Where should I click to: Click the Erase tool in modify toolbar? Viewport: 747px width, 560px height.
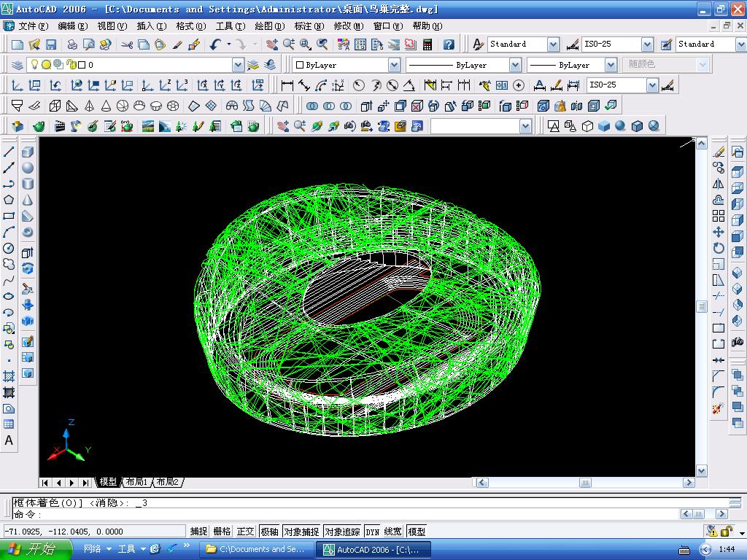click(719, 152)
